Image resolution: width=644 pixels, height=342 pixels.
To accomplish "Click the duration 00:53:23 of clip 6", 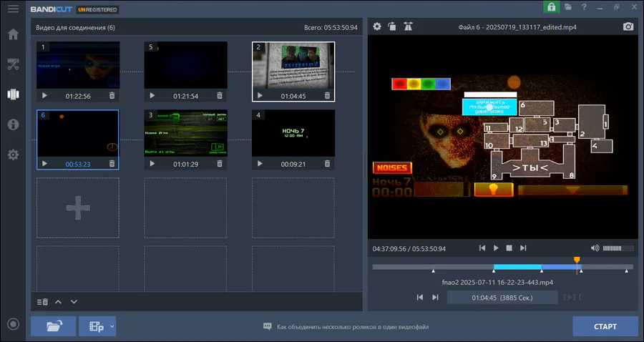I will coord(78,164).
